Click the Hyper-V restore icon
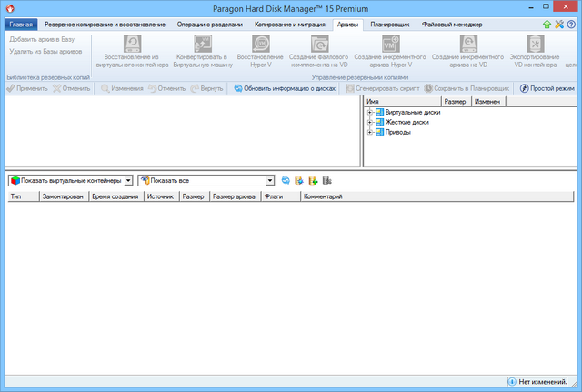 (260, 43)
